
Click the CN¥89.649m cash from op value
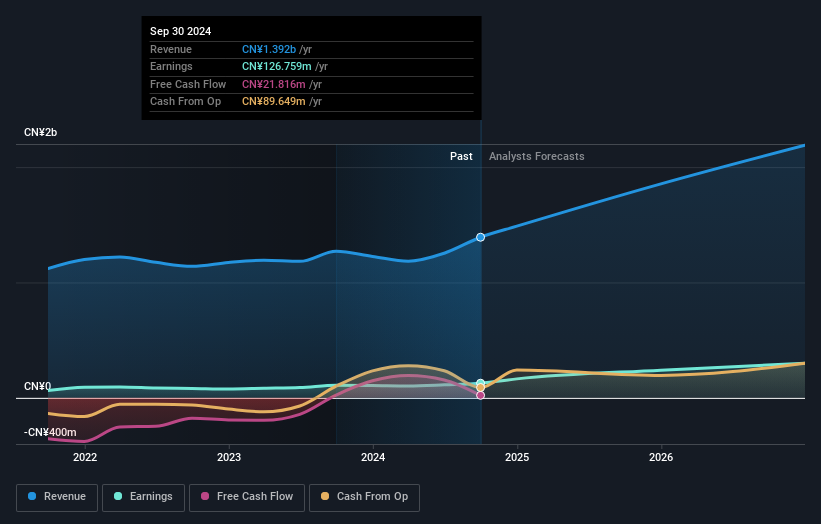[273, 102]
